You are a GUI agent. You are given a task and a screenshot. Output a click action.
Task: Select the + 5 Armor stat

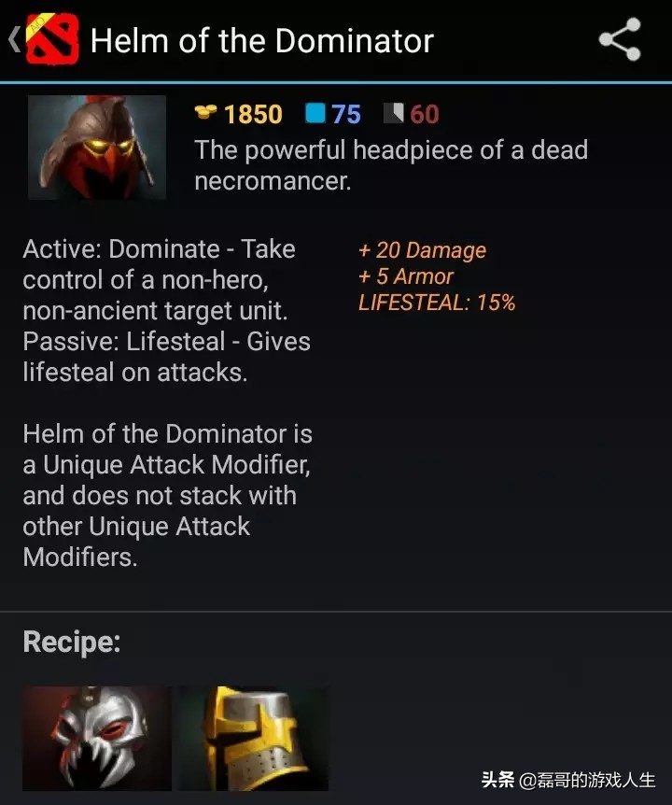coord(406,276)
